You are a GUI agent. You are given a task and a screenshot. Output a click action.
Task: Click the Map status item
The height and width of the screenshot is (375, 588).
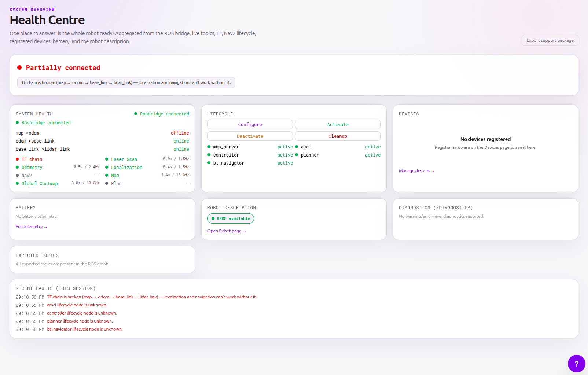(x=147, y=176)
